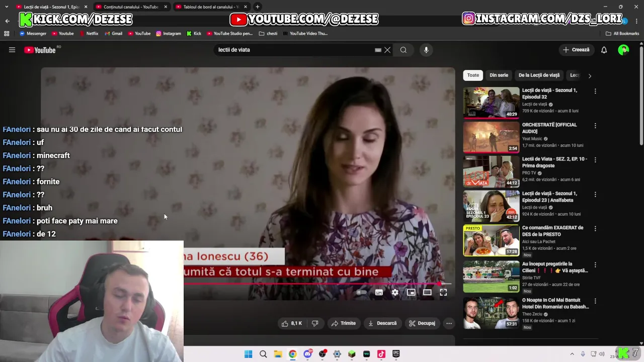Open options for Sezonul 1, Episodul 32 video
This screenshot has height=362, width=644.
(x=595, y=92)
